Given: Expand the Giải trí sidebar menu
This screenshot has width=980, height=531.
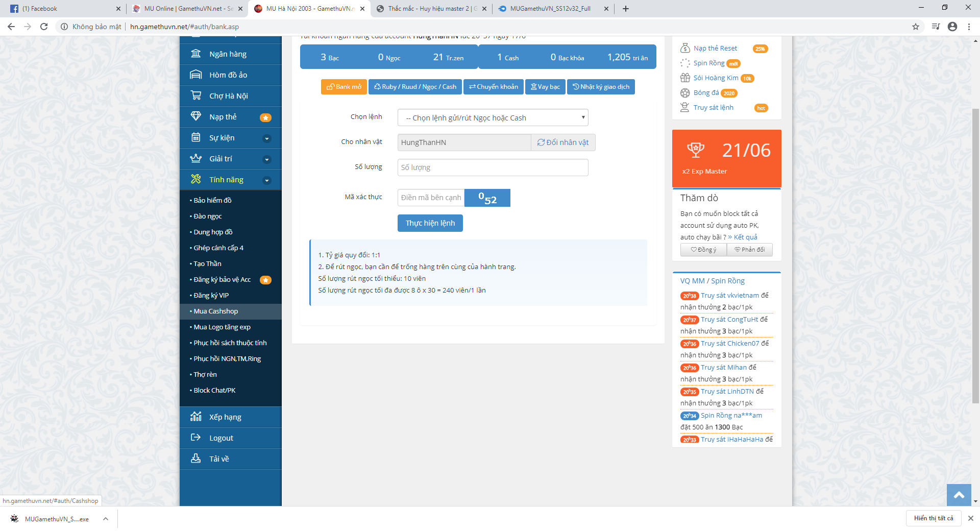Looking at the screenshot, I should [x=266, y=159].
